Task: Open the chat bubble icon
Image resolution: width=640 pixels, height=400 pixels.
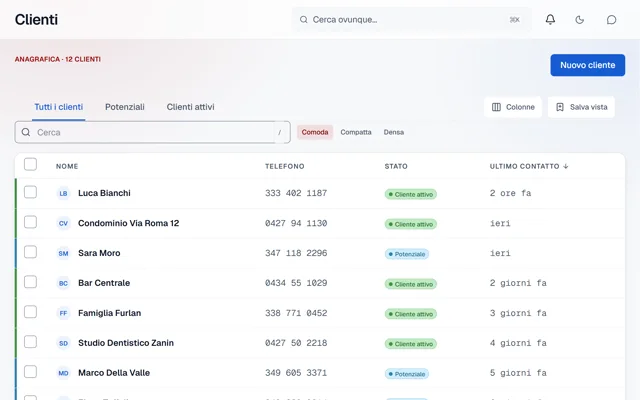Action: pos(611,20)
